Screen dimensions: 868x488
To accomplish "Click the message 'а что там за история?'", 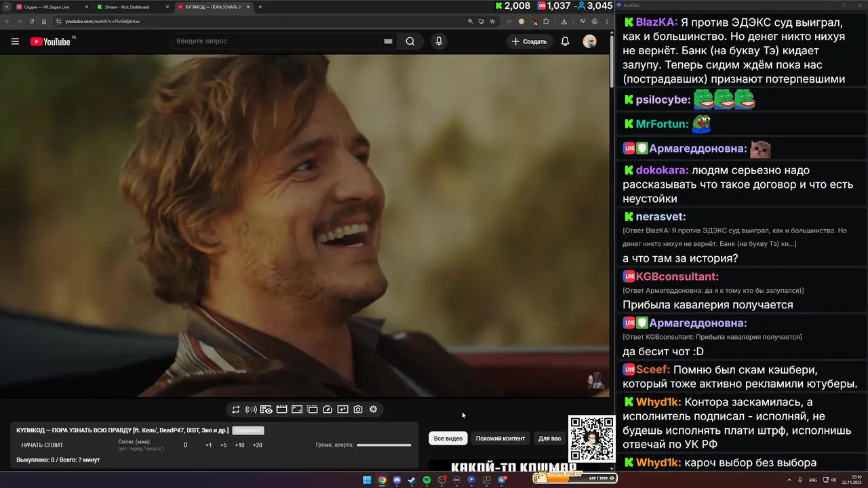I will [x=680, y=259].
